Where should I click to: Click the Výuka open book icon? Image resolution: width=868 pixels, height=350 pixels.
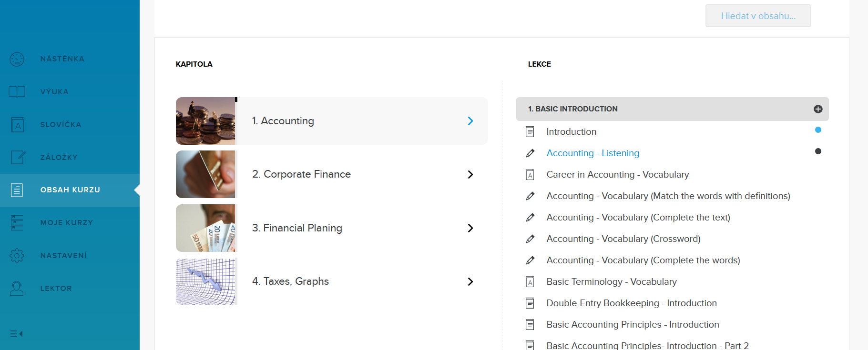(17, 91)
